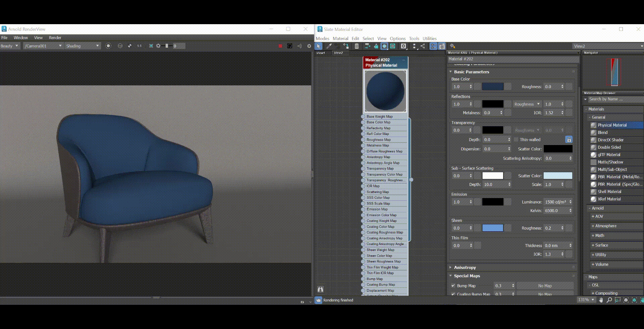
Task: Select the pan hand tool
Action: pos(601,300)
